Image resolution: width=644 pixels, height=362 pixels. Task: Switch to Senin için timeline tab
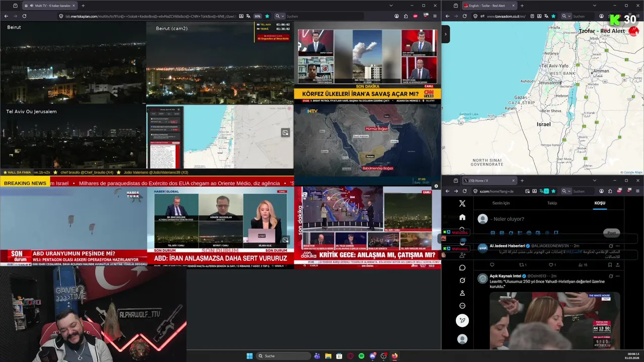coord(501,203)
